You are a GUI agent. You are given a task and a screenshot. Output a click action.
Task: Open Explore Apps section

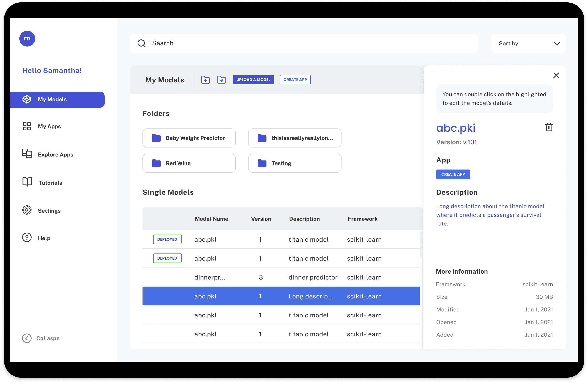pos(55,155)
